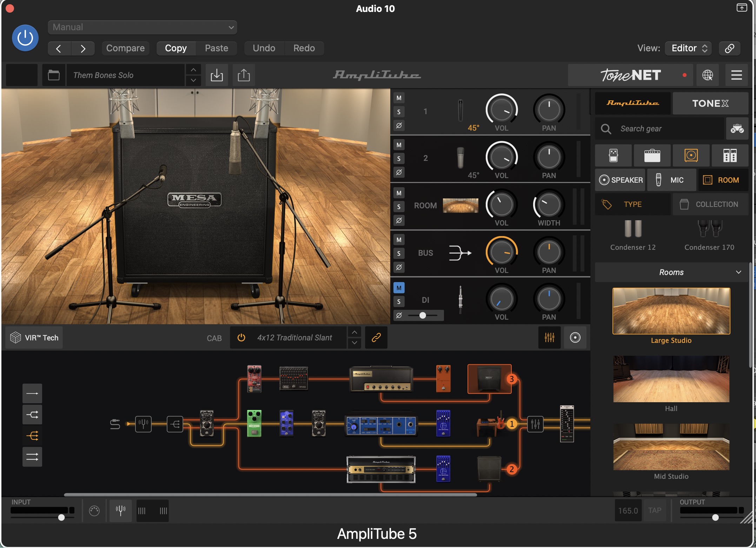Viewport: 756px width, 548px height.
Task: Click the export preset share icon
Action: (x=244, y=75)
